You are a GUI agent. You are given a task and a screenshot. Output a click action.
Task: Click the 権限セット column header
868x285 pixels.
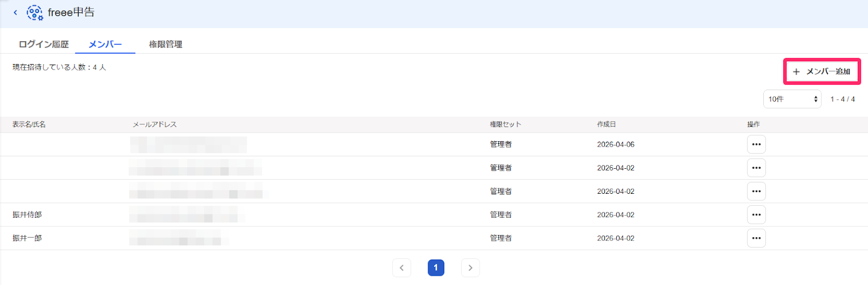pyautogui.click(x=506, y=124)
